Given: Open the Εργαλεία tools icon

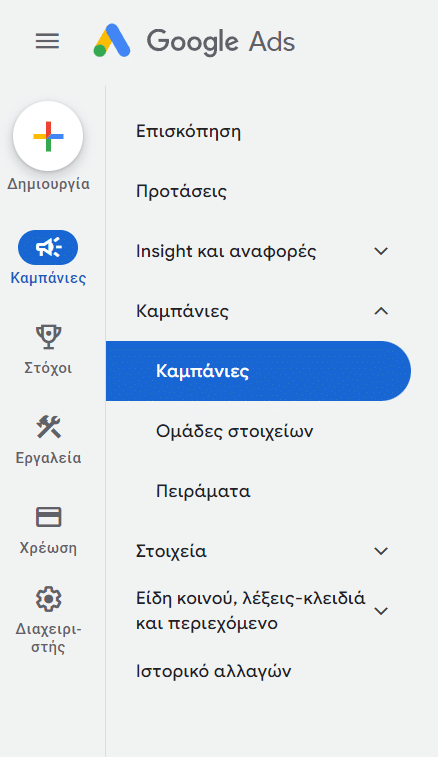Looking at the screenshot, I should point(48,427).
